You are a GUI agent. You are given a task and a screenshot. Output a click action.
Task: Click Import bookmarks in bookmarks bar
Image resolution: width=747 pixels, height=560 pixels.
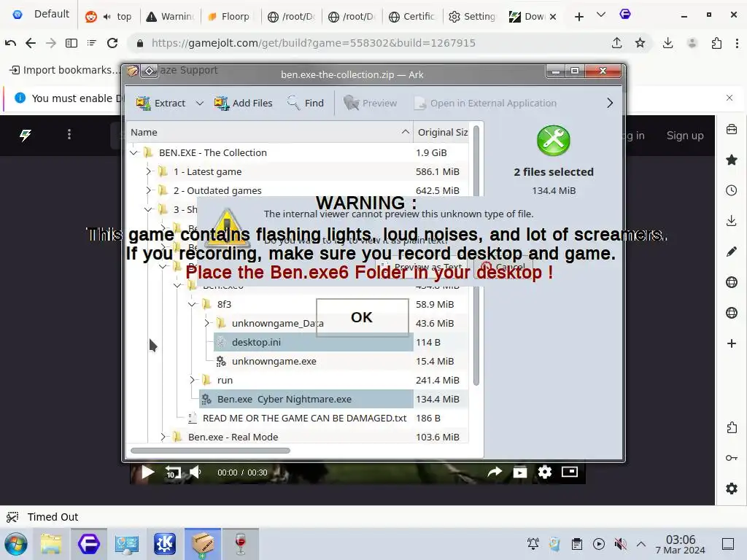[x=65, y=70]
